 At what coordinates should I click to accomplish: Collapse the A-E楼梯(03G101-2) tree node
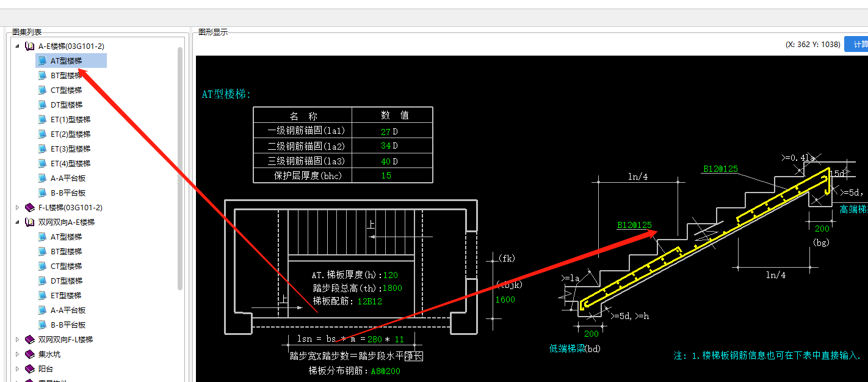pos(17,46)
